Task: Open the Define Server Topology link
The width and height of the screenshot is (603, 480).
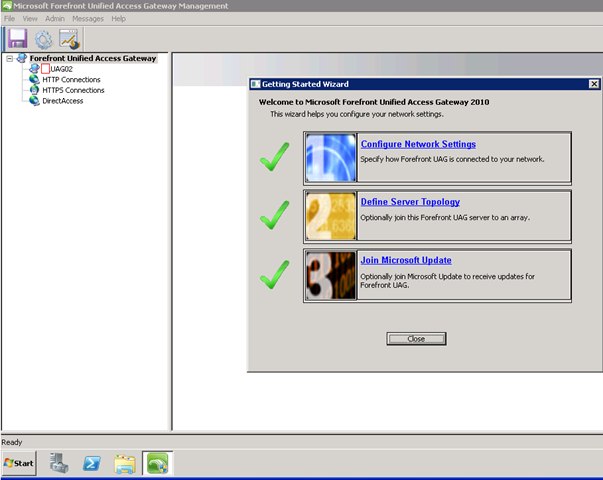Action: tap(410, 202)
